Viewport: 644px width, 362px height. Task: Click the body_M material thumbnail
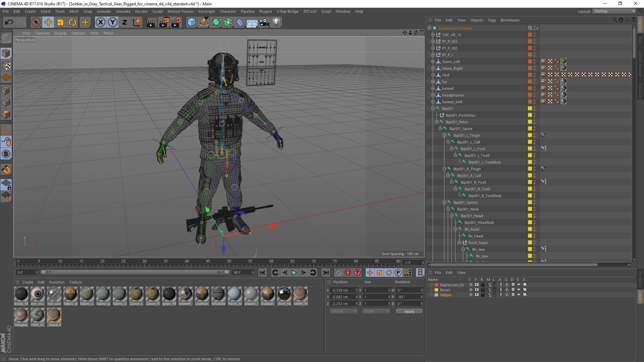click(x=21, y=294)
